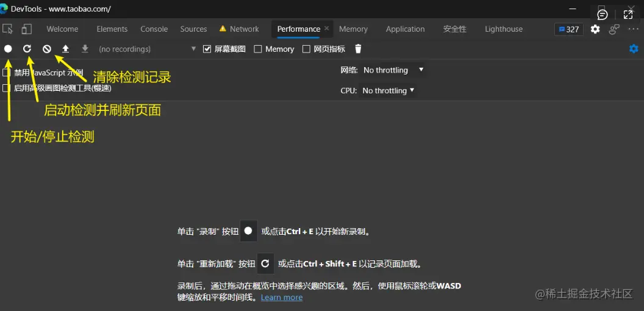Click the round record button in the instructions
Screen dimensions: 644x311
(x=248, y=231)
